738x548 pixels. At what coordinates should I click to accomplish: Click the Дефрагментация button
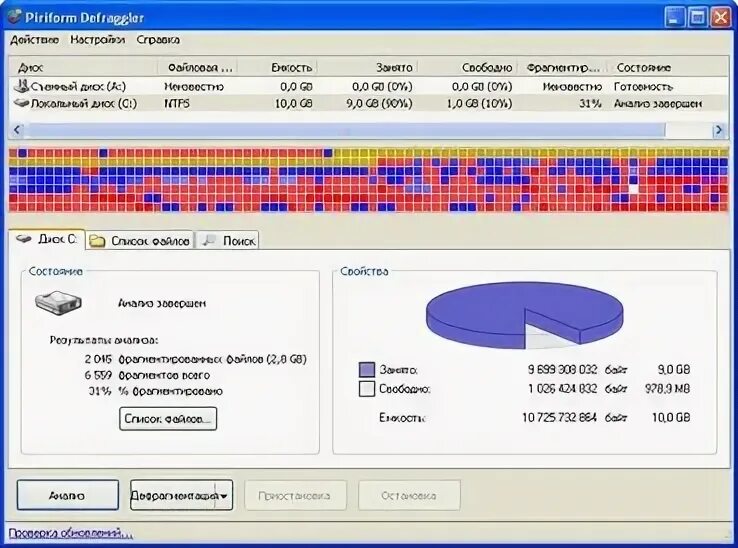[173, 495]
